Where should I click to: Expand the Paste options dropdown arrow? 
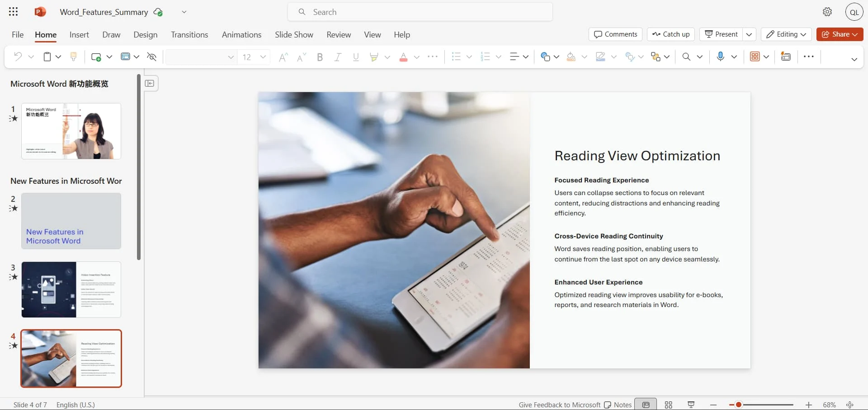[x=58, y=56]
